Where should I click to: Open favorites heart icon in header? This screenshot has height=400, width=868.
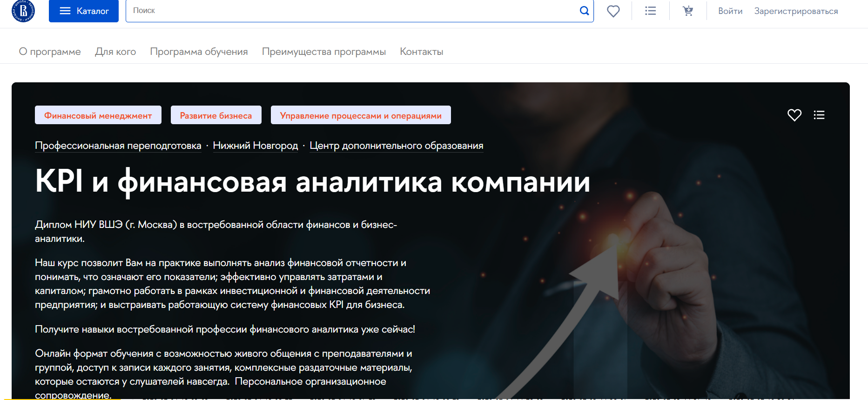613,11
